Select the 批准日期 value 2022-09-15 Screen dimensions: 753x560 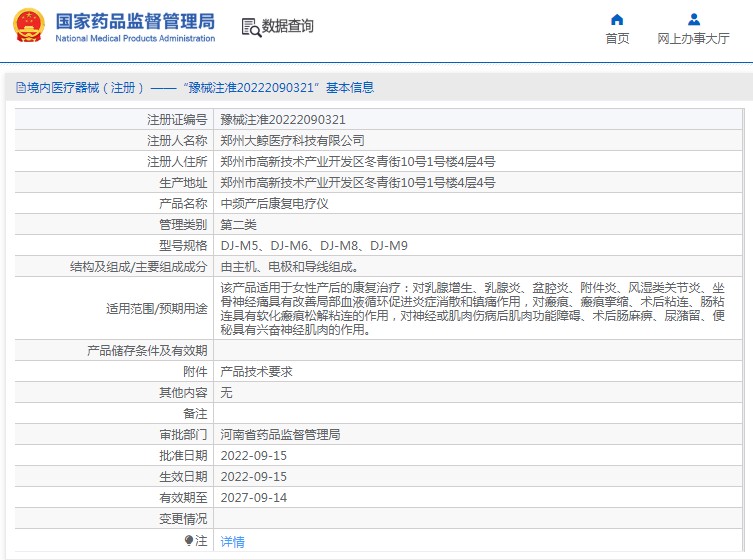click(254, 456)
